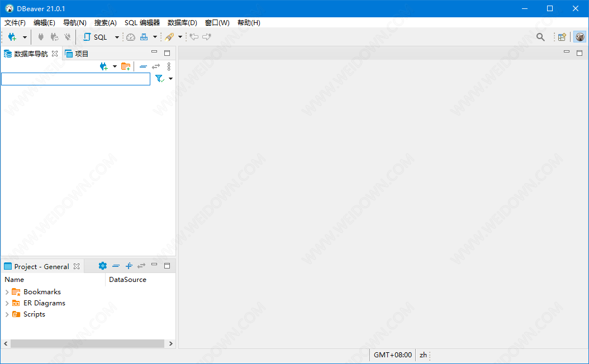Maximize the database navigator panel
Image resolution: width=589 pixels, height=364 pixels.
coord(167,53)
